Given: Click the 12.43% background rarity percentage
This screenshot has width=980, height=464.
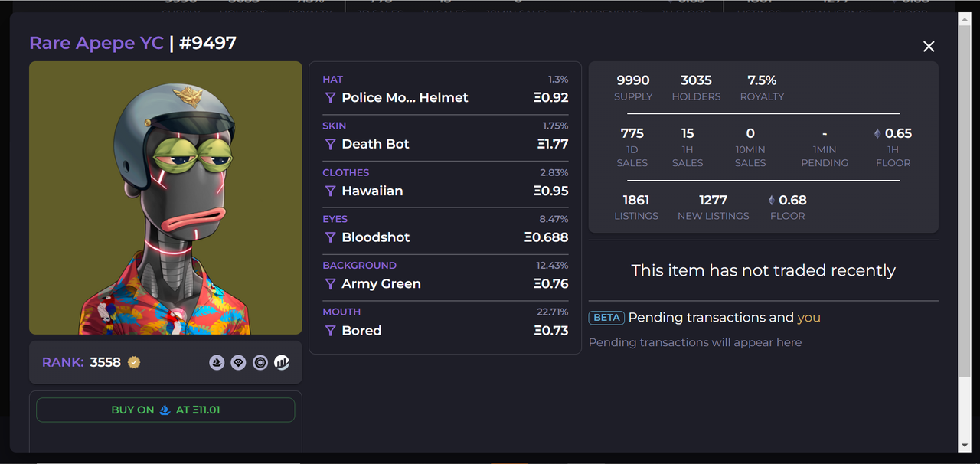Looking at the screenshot, I should pyautogui.click(x=552, y=266).
